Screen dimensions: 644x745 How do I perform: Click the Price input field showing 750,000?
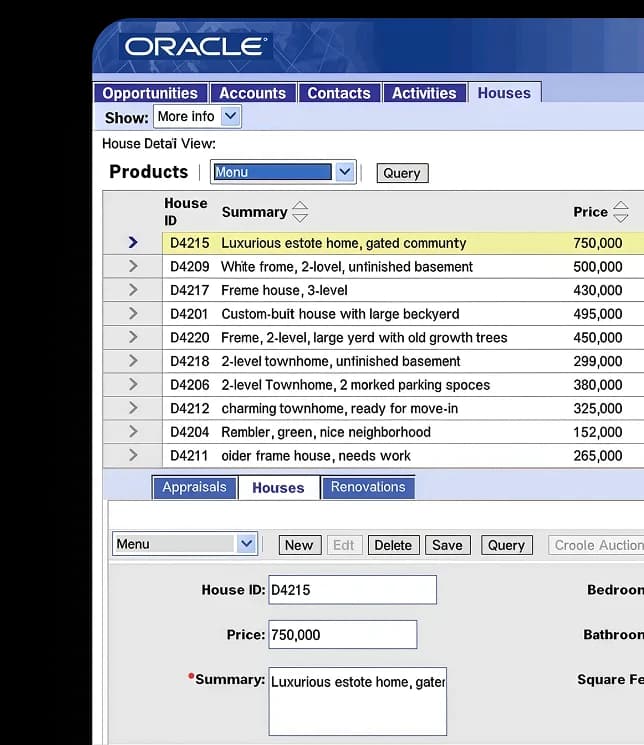[x=342, y=635]
